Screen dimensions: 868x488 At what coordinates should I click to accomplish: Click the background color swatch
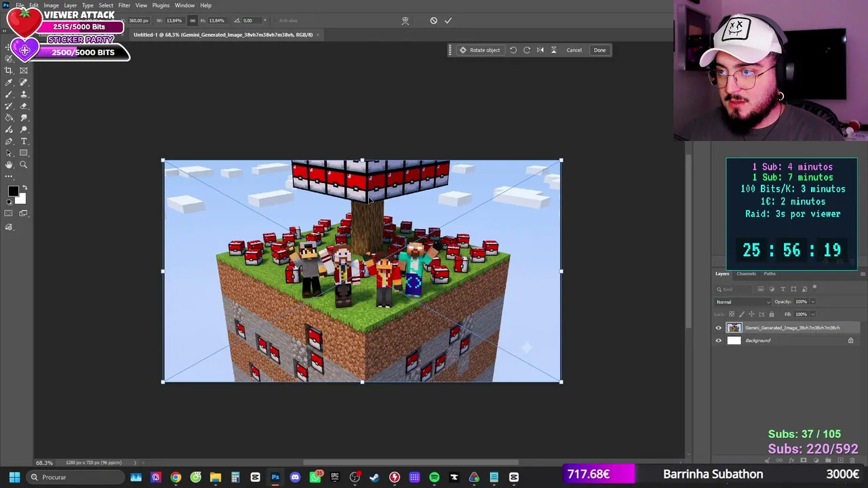pyautogui.click(x=21, y=199)
